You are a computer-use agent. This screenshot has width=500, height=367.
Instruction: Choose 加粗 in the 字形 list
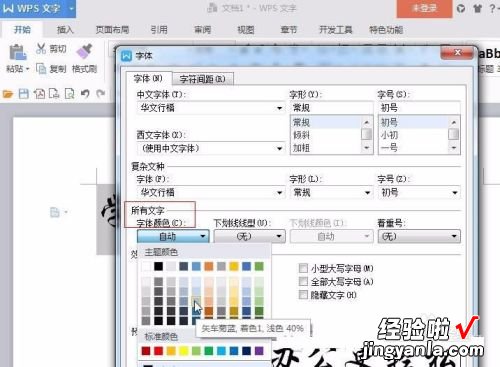point(325,148)
